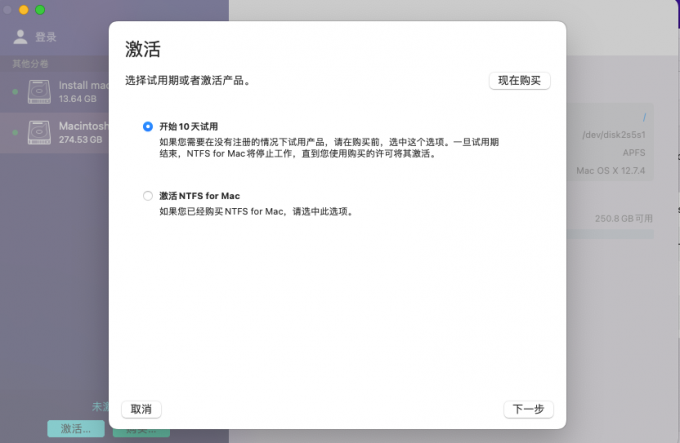Click the 激活... button in the sidebar

76,429
